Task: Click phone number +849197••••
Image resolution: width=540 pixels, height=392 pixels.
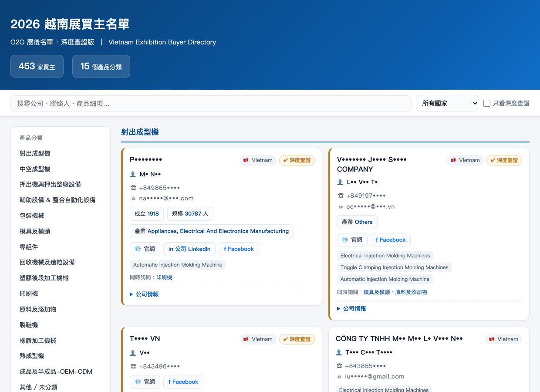Action: [366, 196]
